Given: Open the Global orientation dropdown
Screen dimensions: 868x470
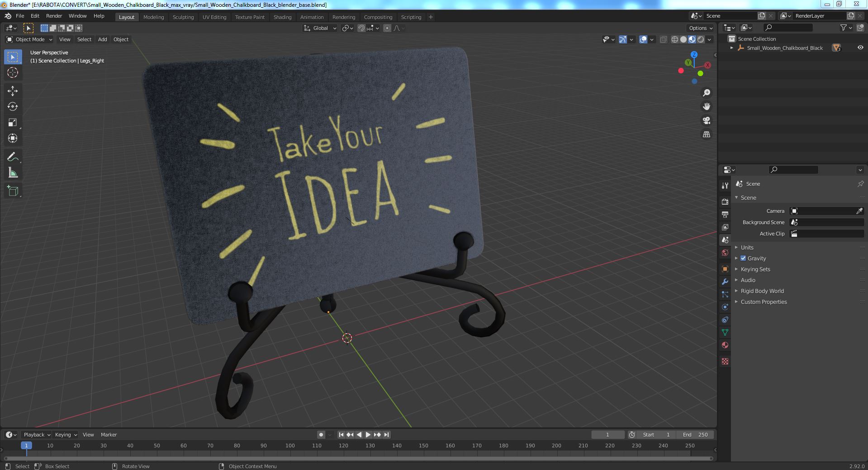Looking at the screenshot, I should (x=320, y=28).
